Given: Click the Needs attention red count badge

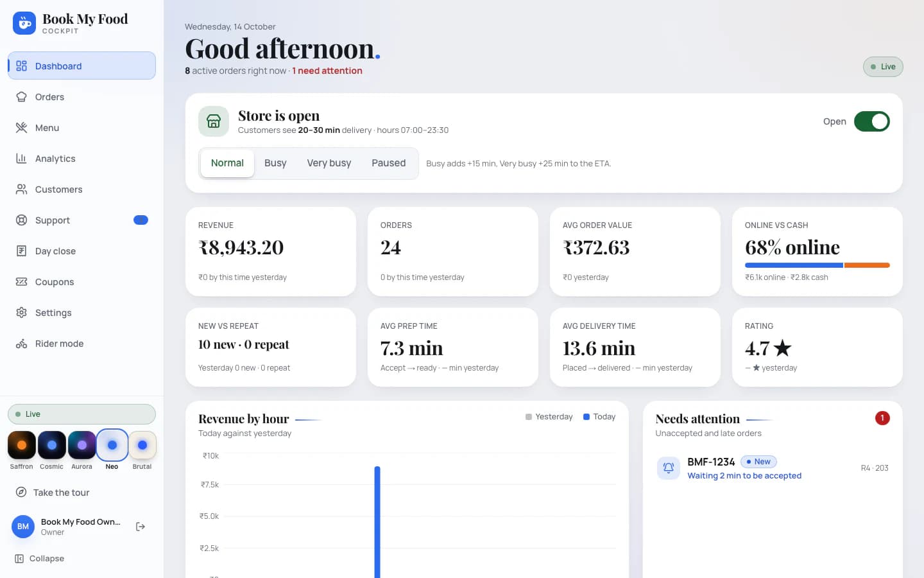Looking at the screenshot, I should 882,418.
